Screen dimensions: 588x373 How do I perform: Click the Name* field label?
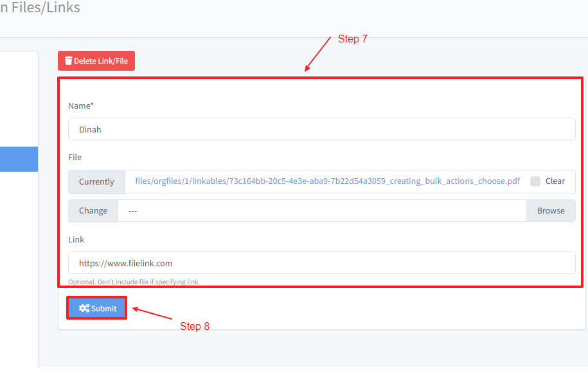[x=81, y=105]
